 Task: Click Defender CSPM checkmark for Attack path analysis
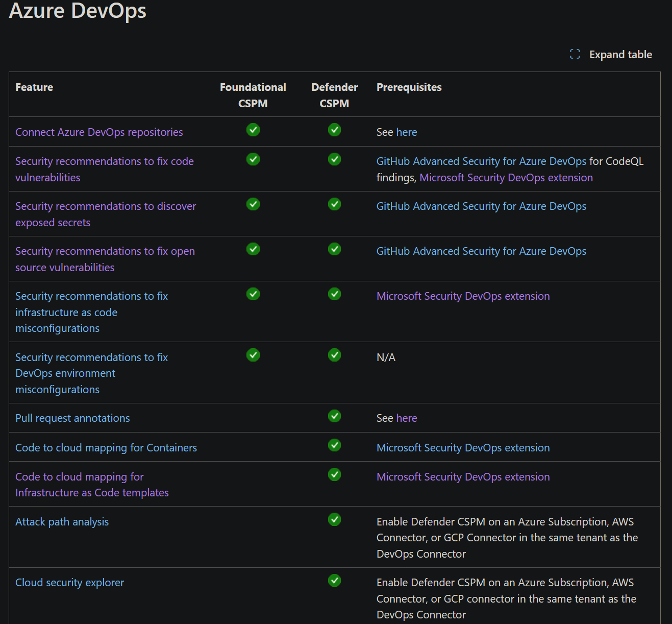pos(335,519)
